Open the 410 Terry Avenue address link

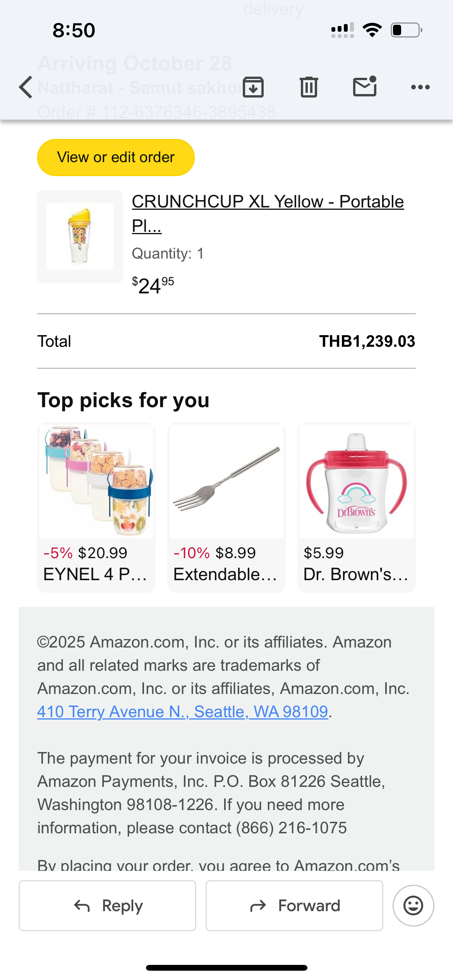tap(182, 712)
